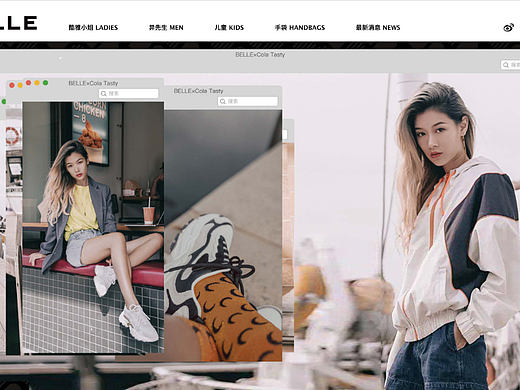Open the Weibo icon in header
This screenshot has height=390, width=520.
[508, 28]
